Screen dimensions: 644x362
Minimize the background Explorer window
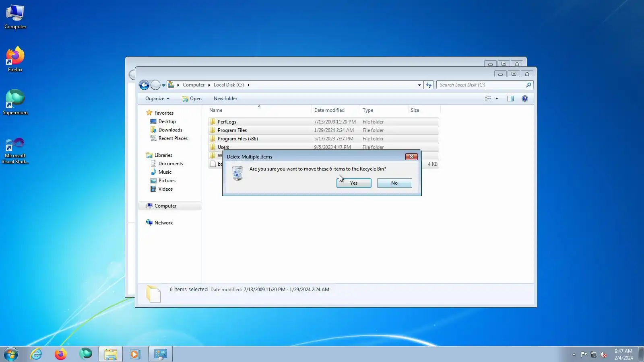click(490, 64)
